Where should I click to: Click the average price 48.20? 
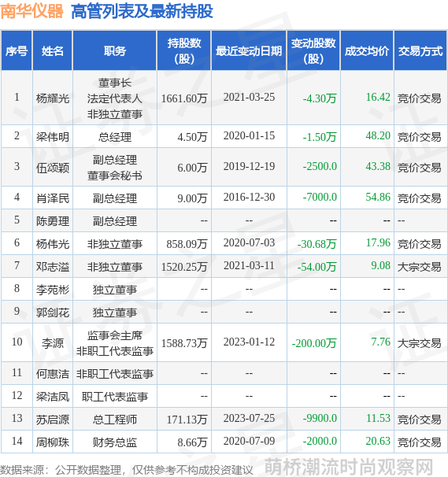pos(378,135)
